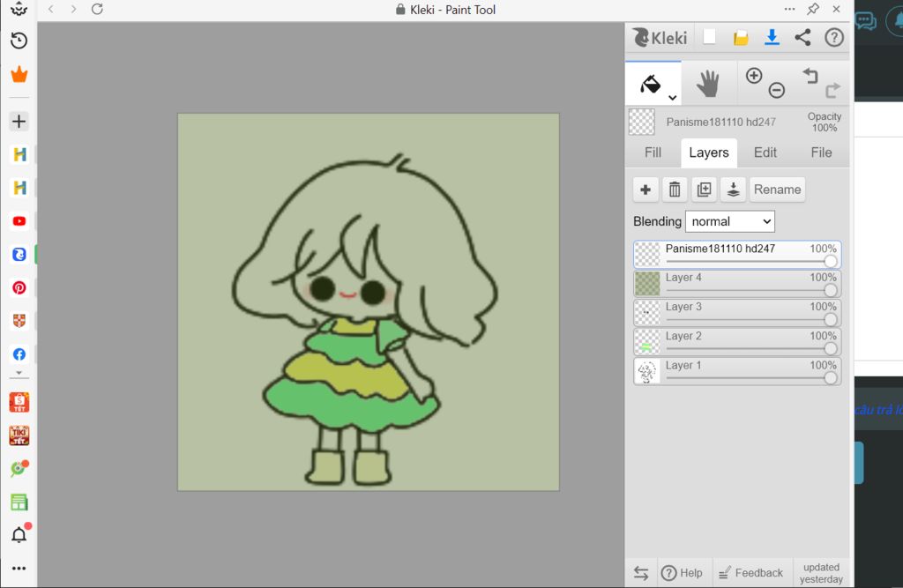The width and height of the screenshot is (903, 588).
Task: Select Layer 3
Action: (x=737, y=313)
